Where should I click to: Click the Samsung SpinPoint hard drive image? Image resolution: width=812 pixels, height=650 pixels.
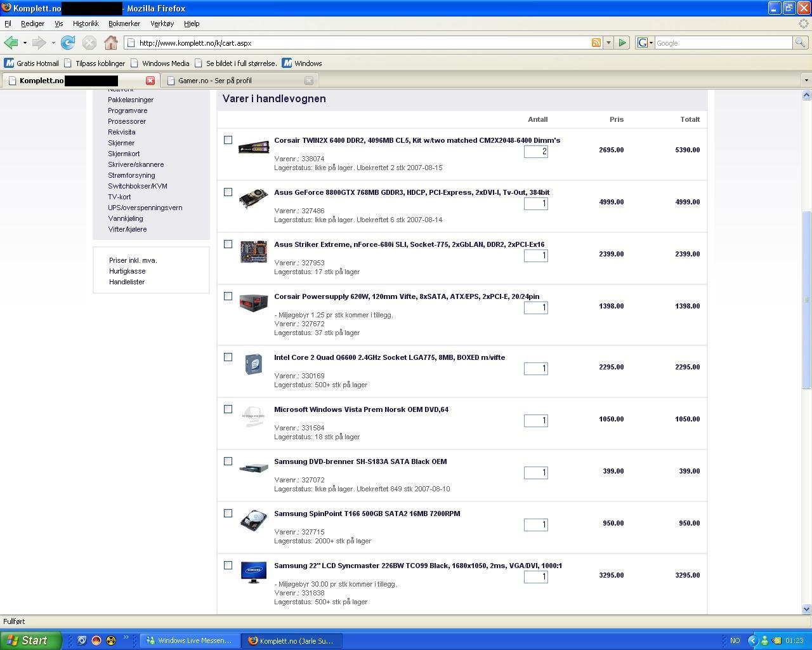coord(254,520)
